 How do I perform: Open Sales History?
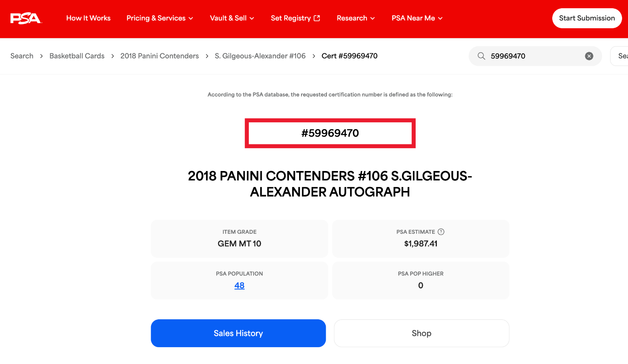tap(238, 333)
